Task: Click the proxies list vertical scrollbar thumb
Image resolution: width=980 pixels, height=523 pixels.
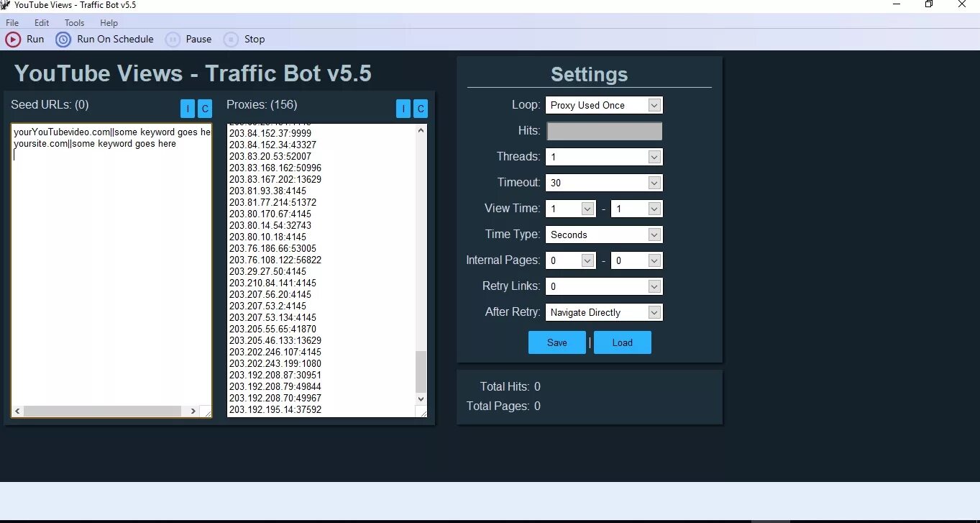Action: click(x=421, y=371)
